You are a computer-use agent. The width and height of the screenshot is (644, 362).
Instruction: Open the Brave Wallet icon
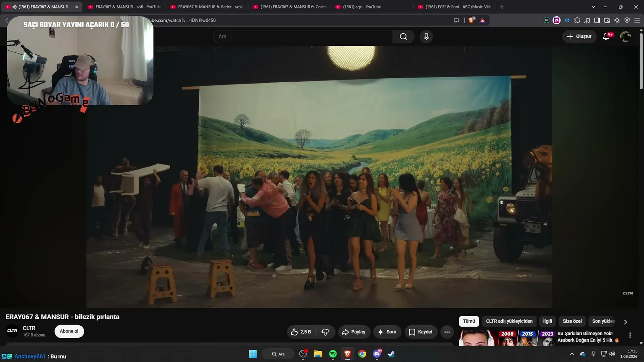[x=607, y=20]
